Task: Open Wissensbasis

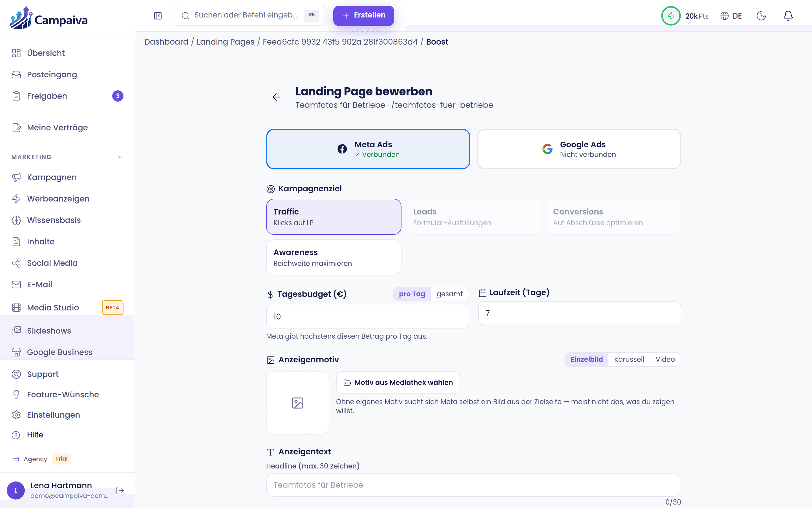Action: pyautogui.click(x=67, y=220)
